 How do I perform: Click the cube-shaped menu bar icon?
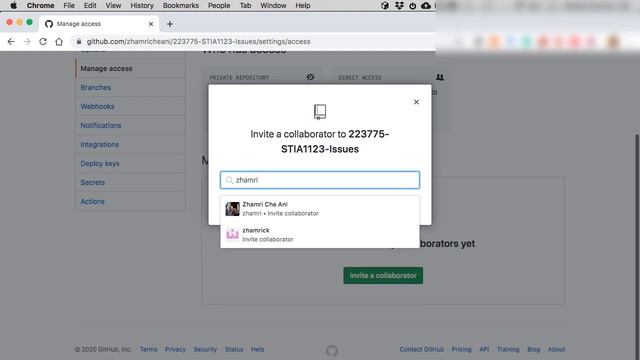384,6
